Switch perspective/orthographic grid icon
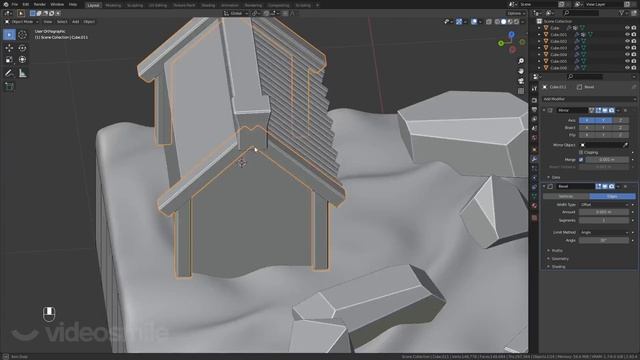640x360 pixels. [x=521, y=91]
